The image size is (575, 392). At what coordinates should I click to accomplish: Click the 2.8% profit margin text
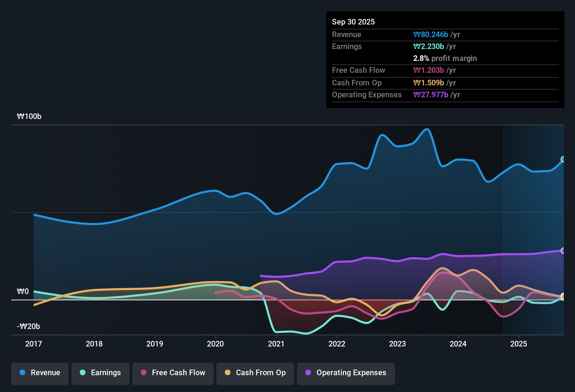(x=445, y=58)
